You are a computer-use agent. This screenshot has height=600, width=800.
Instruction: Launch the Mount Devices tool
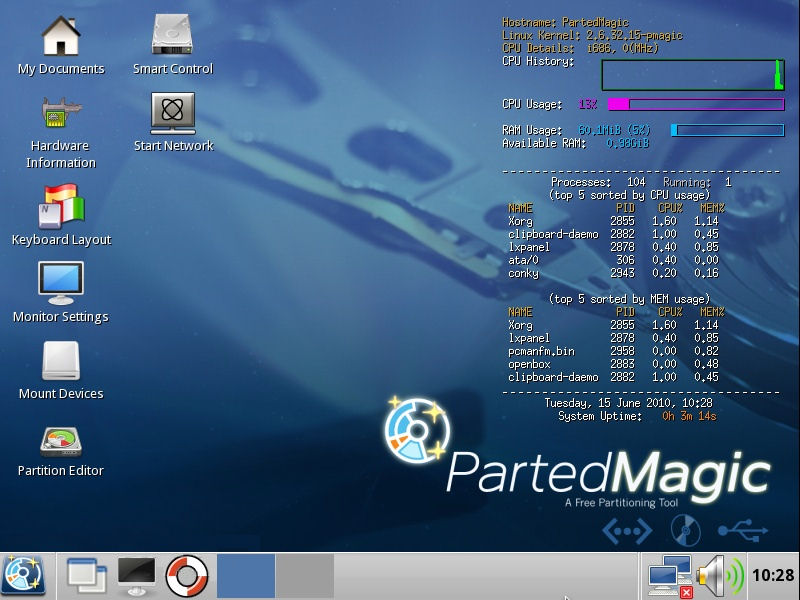point(61,361)
